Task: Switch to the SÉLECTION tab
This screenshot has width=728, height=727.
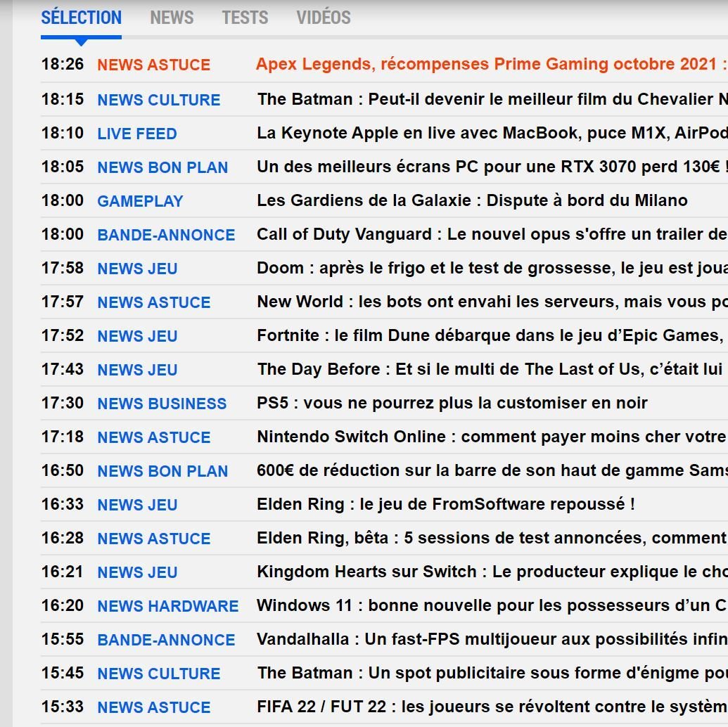Action: click(82, 18)
